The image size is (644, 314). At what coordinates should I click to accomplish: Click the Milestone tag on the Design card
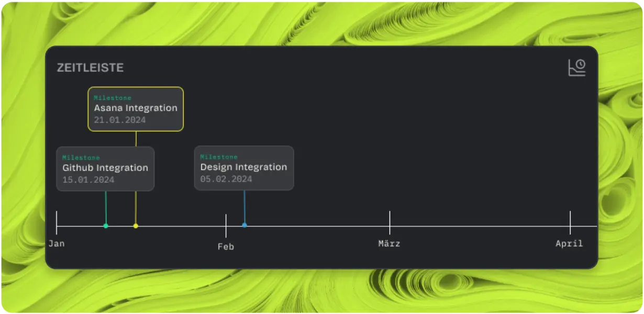tap(219, 157)
